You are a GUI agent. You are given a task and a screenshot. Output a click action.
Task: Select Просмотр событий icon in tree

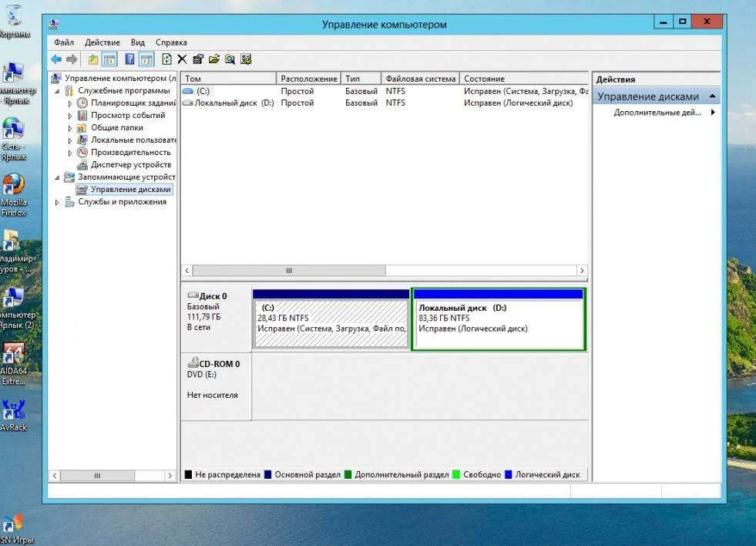(x=82, y=115)
